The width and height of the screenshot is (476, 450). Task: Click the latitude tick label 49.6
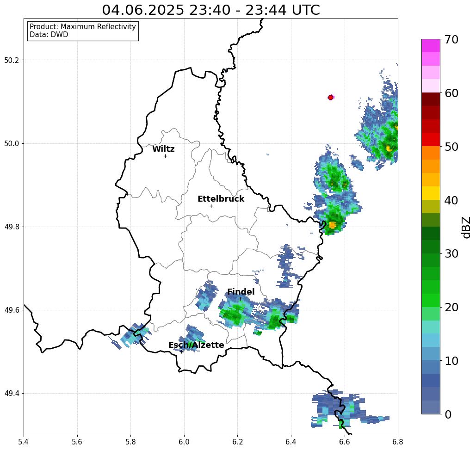pyautogui.click(x=12, y=310)
